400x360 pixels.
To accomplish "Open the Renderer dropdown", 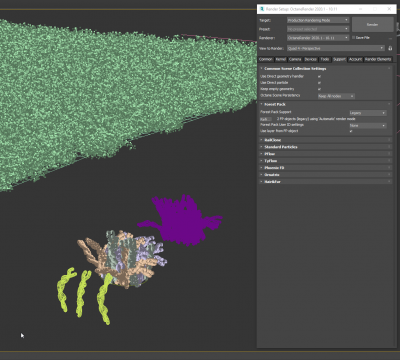I will (x=318, y=38).
